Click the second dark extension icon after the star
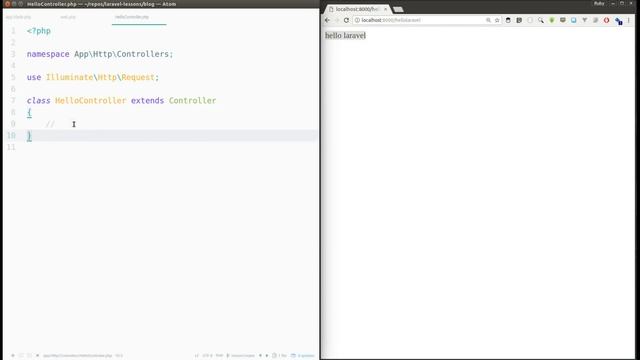This screenshot has height=360, width=640. [519, 20]
